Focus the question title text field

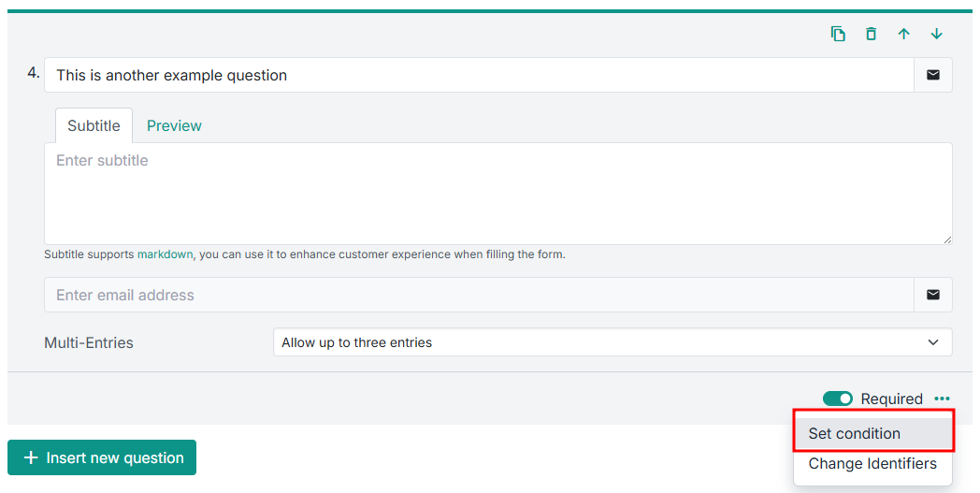click(x=479, y=75)
